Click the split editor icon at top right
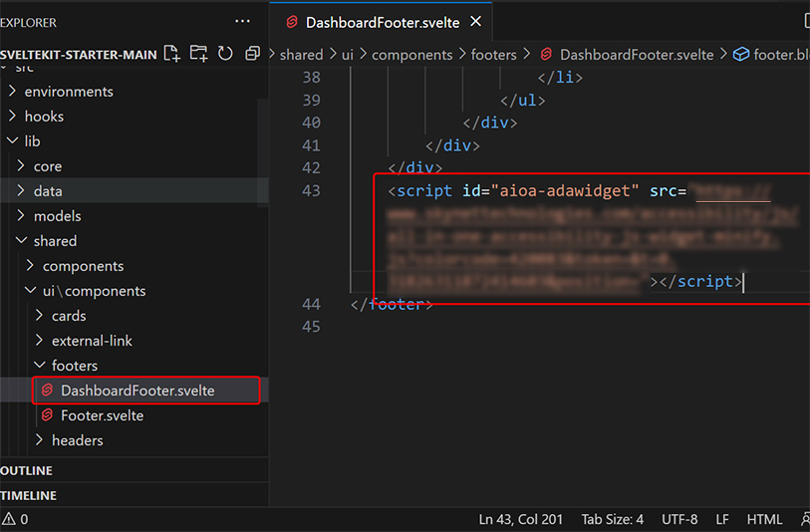 click(x=803, y=21)
